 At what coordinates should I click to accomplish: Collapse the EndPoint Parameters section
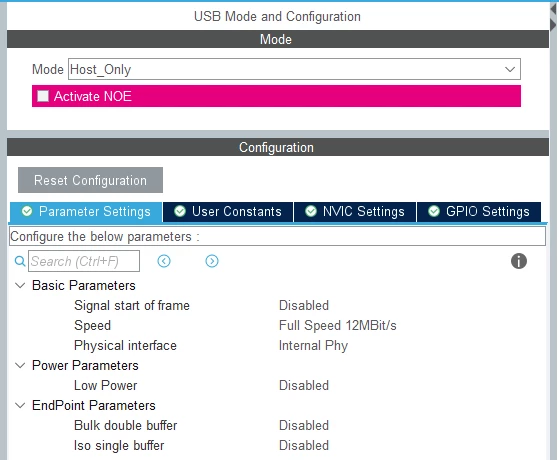pyautogui.click(x=20, y=405)
